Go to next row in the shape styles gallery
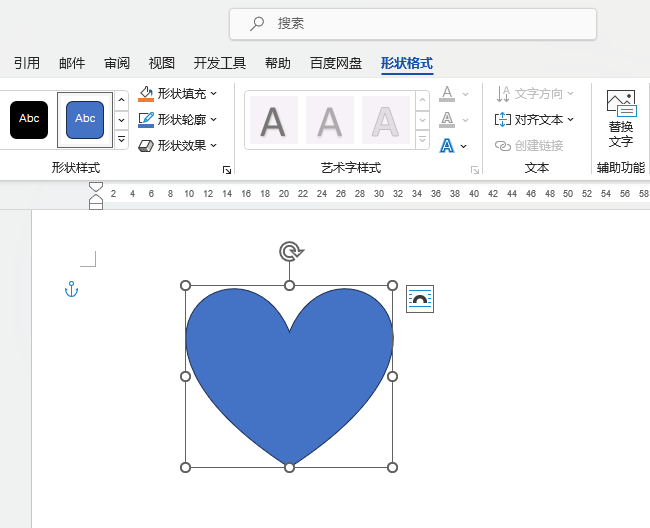 coord(121,120)
